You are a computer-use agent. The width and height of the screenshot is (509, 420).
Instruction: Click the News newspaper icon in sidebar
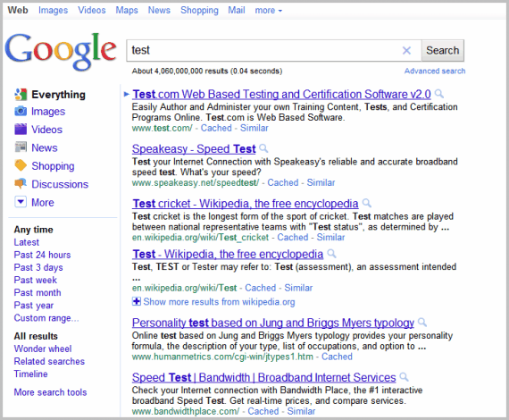(21, 147)
